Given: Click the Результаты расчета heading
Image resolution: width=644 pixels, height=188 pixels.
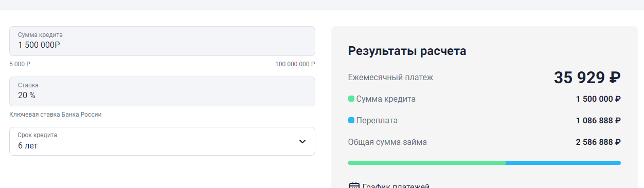Looking at the screenshot, I should click(x=407, y=51).
